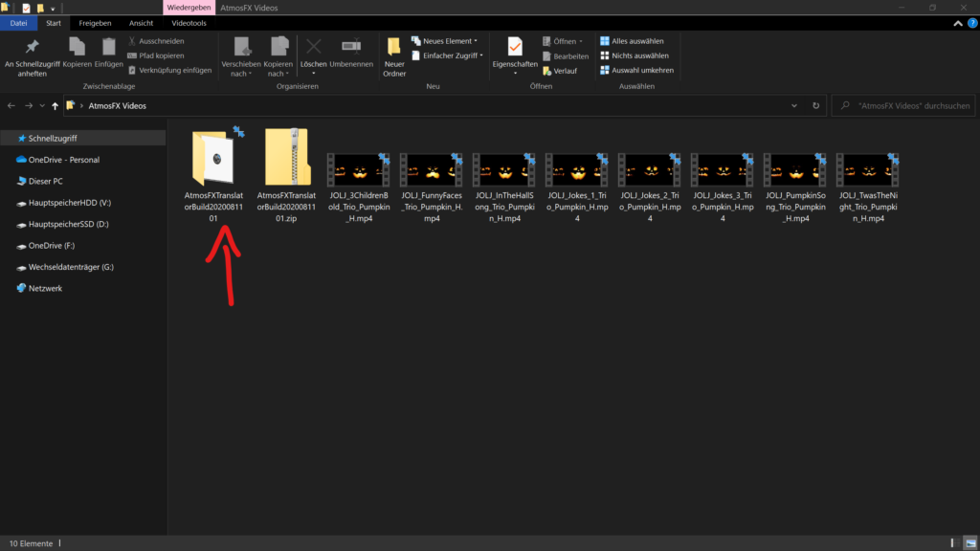Click Nichts auswählen
The height and width of the screenshot is (551, 980).
(x=635, y=55)
